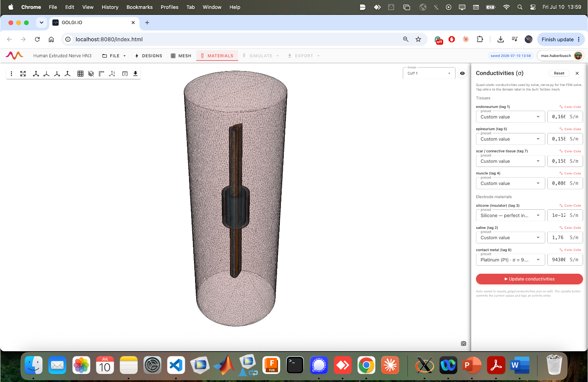This screenshot has height=382, width=588.
Task: Open silicone insulator preset dropdown
Action: [510, 215]
